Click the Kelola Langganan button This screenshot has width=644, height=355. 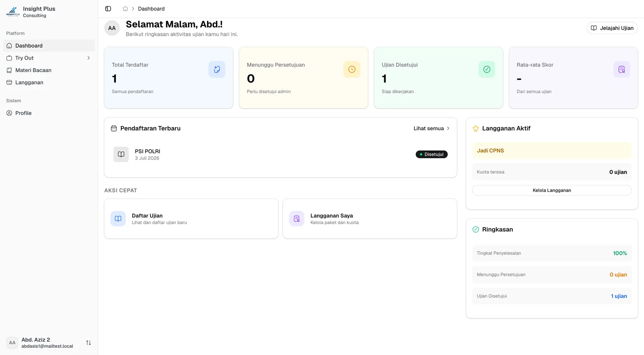(552, 190)
